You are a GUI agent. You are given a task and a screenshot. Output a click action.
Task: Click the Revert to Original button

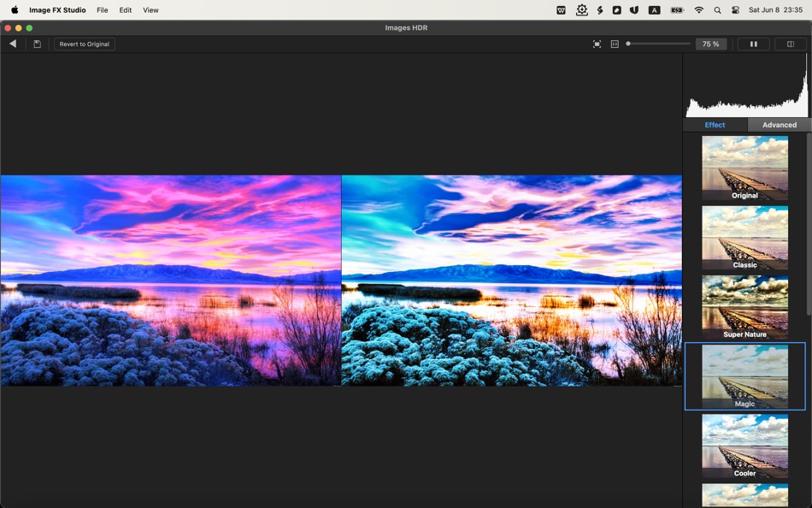tap(83, 44)
